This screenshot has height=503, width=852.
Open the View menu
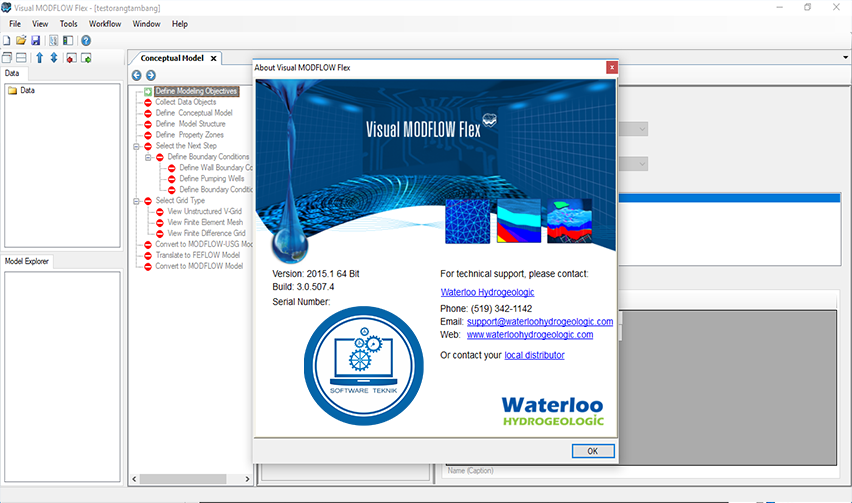coord(40,24)
